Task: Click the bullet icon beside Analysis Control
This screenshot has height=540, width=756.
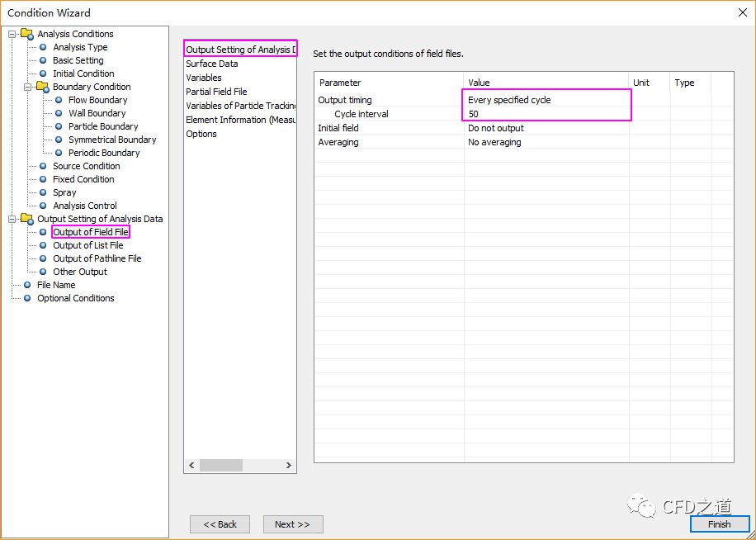Action: (43, 206)
